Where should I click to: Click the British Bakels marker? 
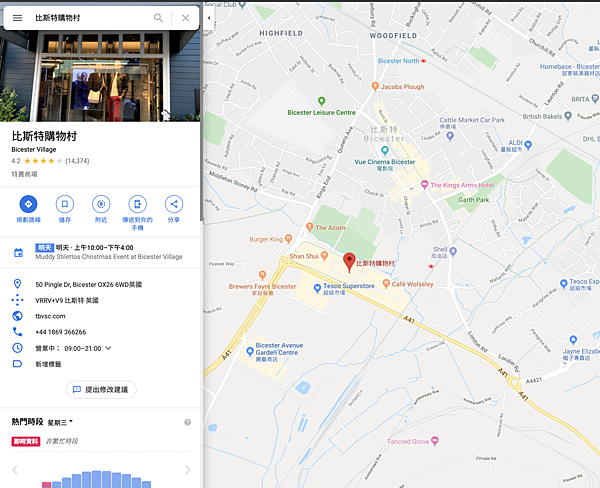tap(568, 116)
